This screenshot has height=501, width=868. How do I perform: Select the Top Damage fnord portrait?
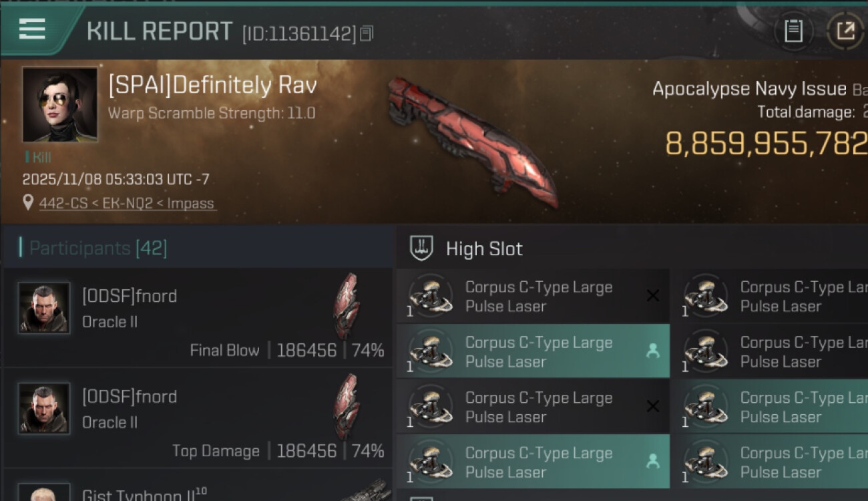coord(44,408)
